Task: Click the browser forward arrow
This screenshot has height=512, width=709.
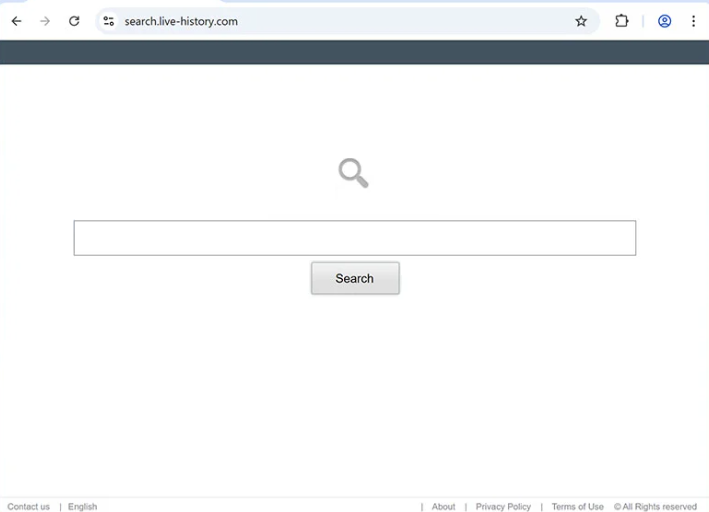Action: tap(45, 21)
